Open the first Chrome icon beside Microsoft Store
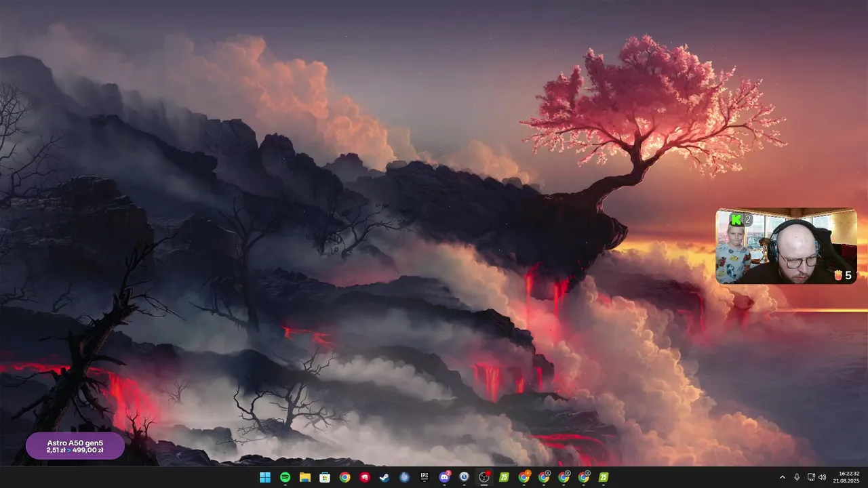This screenshot has width=868, height=488. (x=344, y=477)
